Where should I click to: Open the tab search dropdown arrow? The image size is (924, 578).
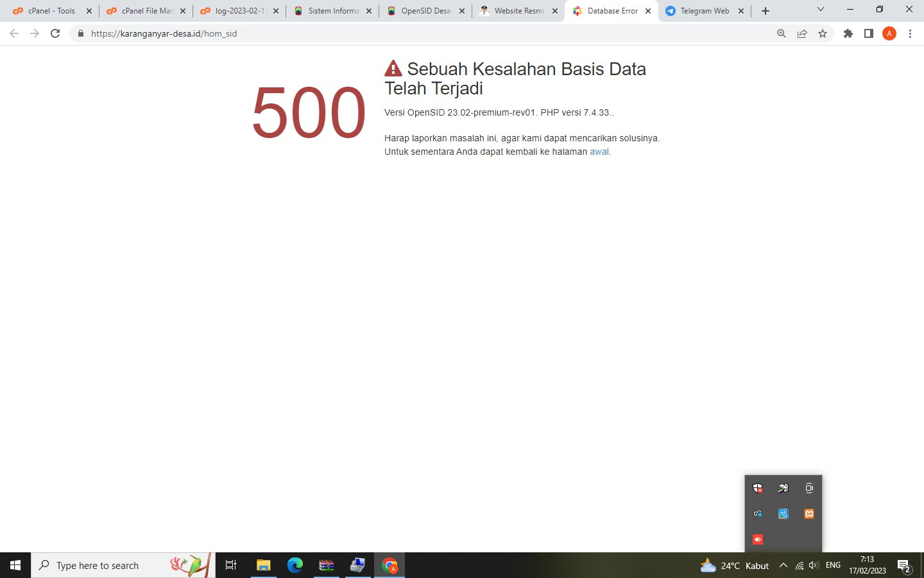click(820, 10)
